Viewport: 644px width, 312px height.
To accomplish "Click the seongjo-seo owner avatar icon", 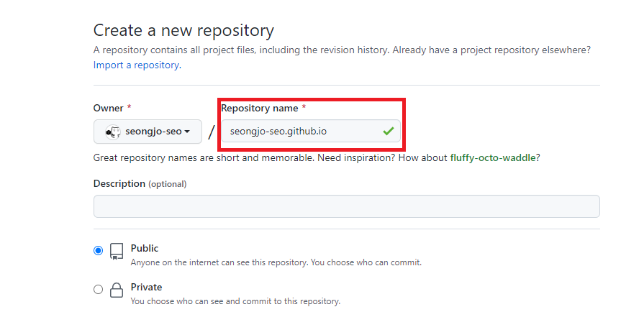I will click(x=113, y=132).
